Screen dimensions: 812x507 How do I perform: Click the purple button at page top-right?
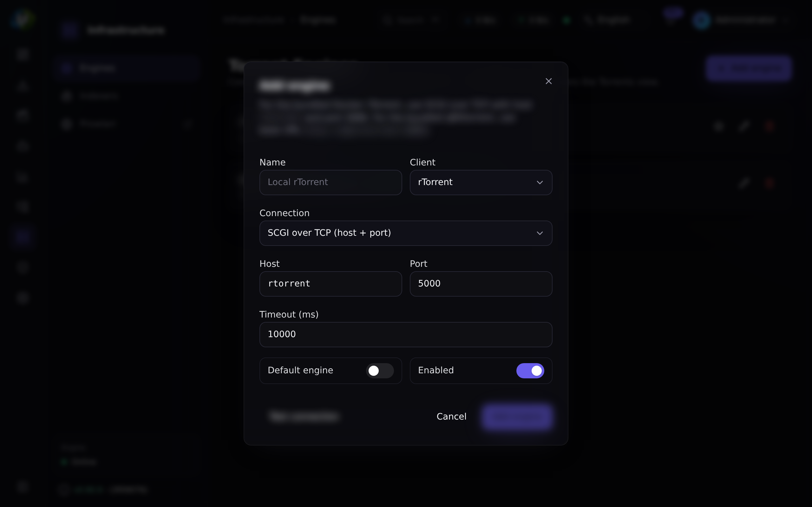pyautogui.click(x=749, y=68)
